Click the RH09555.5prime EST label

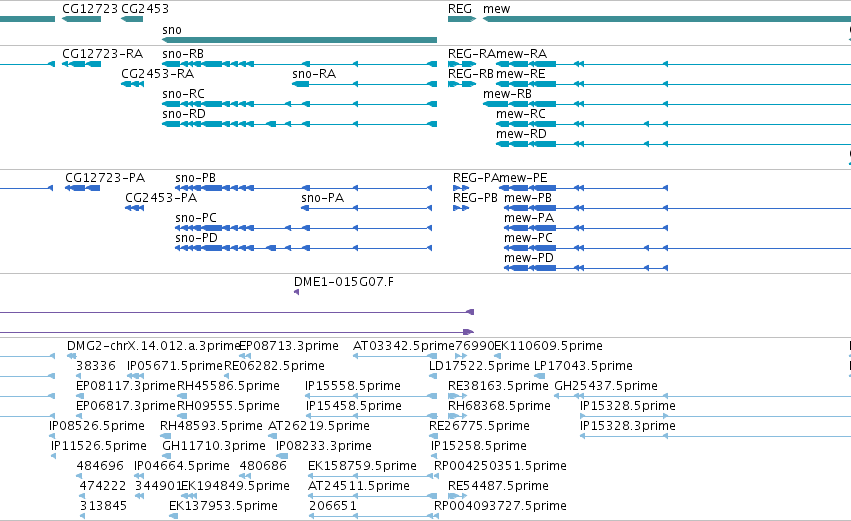tap(228, 406)
